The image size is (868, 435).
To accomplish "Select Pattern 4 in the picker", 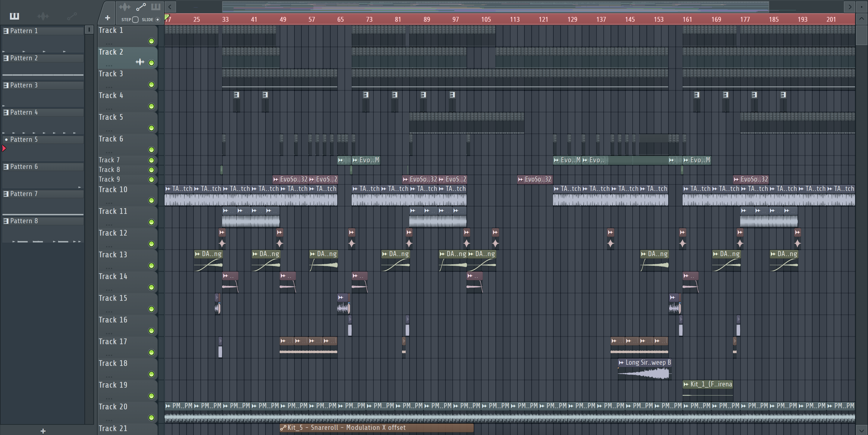I will (43, 112).
